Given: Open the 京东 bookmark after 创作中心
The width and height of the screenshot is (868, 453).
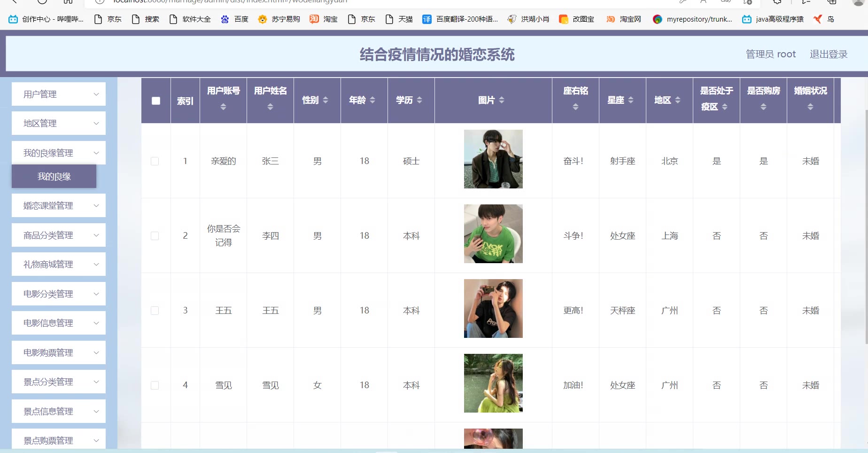Looking at the screenshot, I should (108, 19).
